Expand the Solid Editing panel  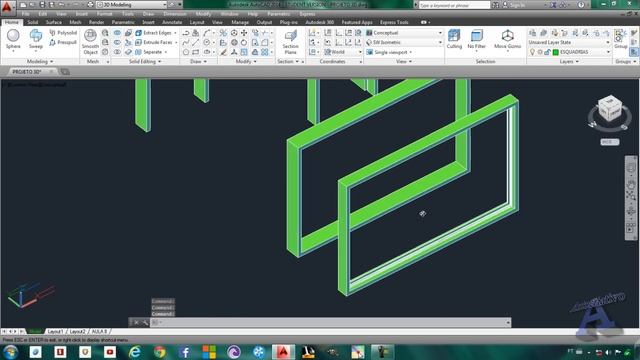(145, 62)
